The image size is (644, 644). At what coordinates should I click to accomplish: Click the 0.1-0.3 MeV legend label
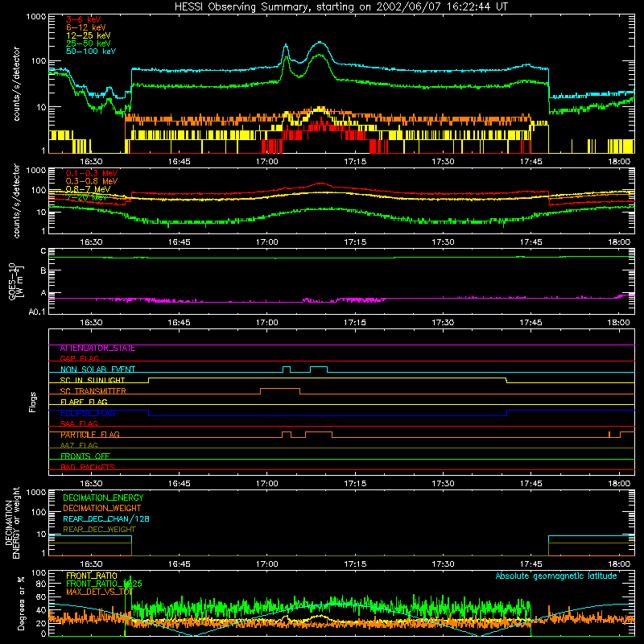[92, 173]
